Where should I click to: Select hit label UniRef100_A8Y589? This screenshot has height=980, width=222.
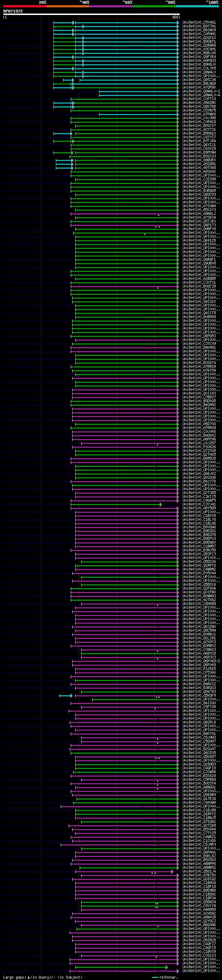pyautogui.click(x=199, y=508)
